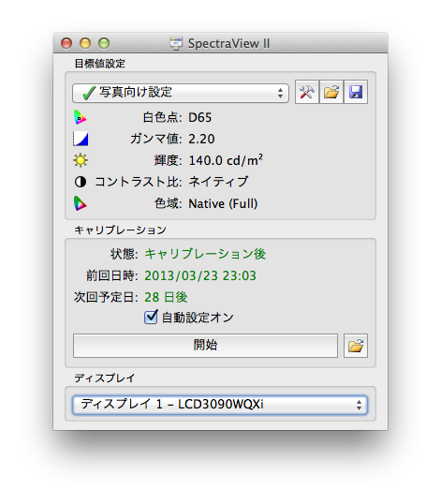Viewport: 441px width, 504px height.
Task: Close the SpectraView II window
Action: [x=66, y=43]
